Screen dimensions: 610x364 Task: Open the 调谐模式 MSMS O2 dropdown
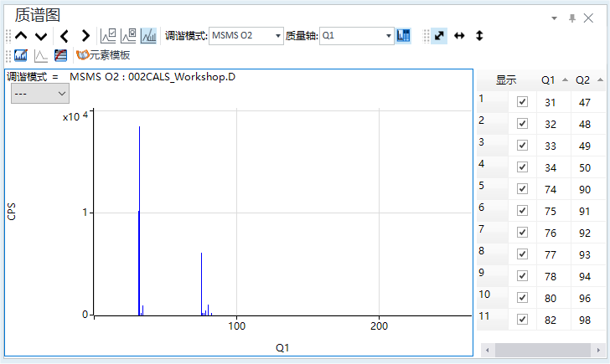(x=246, y=36)
